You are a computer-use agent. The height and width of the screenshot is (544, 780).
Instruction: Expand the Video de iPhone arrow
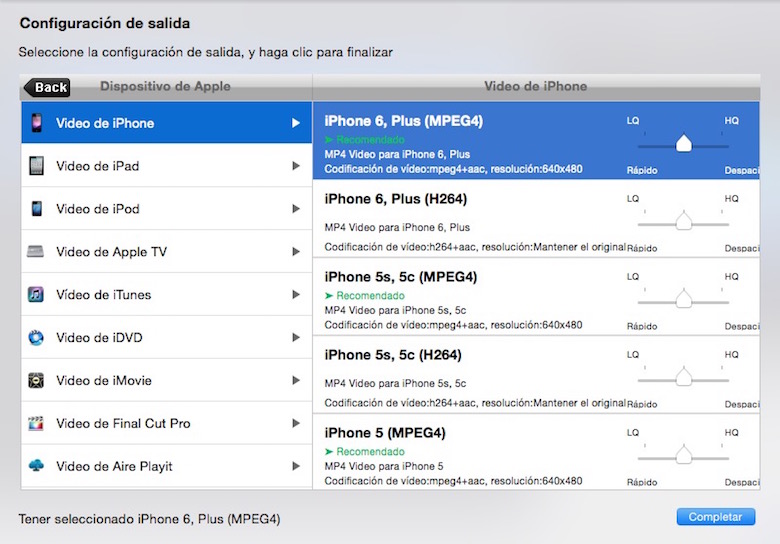[x=295, y=123]
